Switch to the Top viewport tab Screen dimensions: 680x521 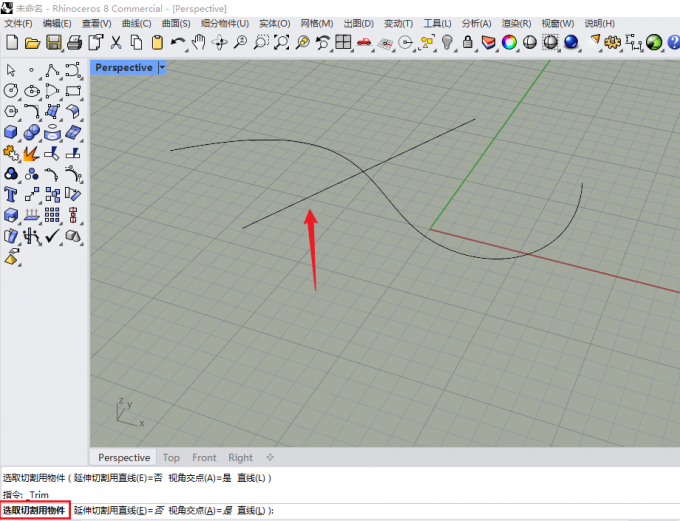[171, 458]
